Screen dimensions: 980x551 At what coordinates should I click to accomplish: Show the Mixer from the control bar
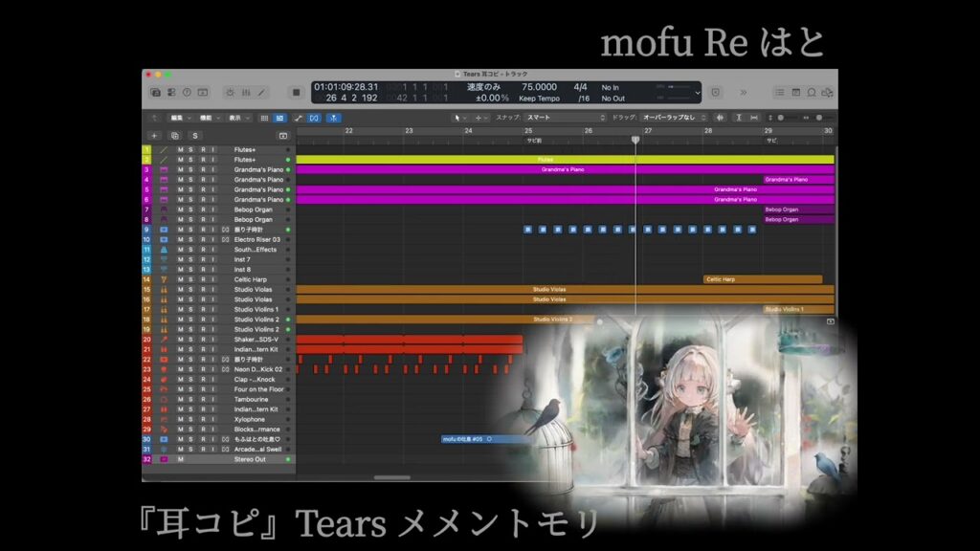[x=246, y=93]
